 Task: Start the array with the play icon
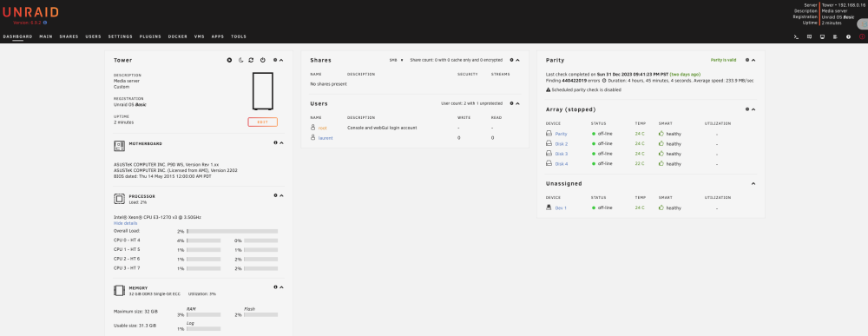point(229,60)
